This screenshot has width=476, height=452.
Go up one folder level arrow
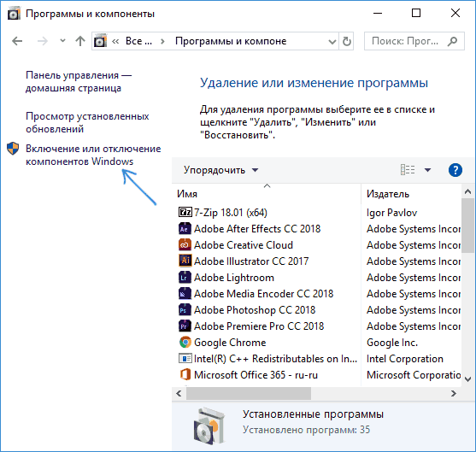click(80, 41)
